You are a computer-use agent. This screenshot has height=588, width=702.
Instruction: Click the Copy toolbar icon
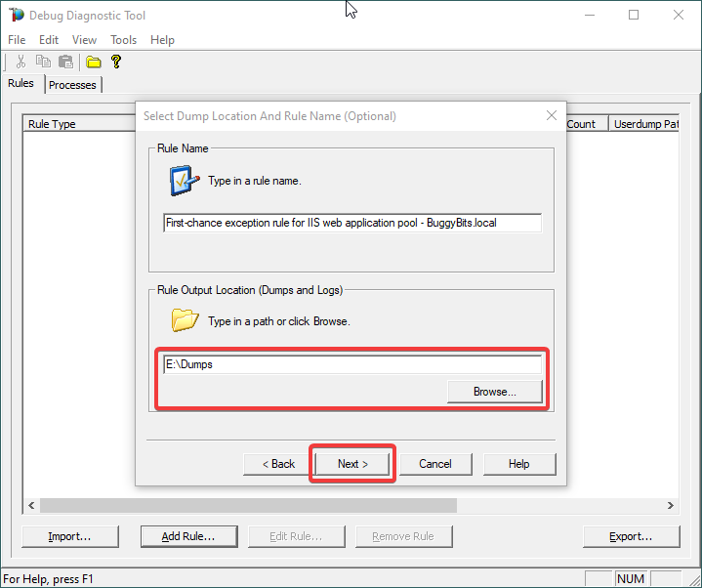point(43,62)
